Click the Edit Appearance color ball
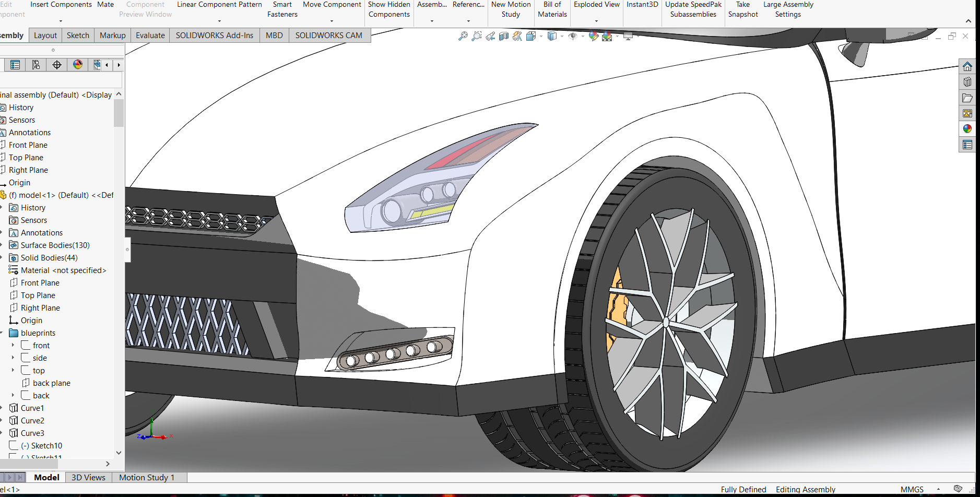The width and height of the screenshot is (980, 497). pos(593,37)
